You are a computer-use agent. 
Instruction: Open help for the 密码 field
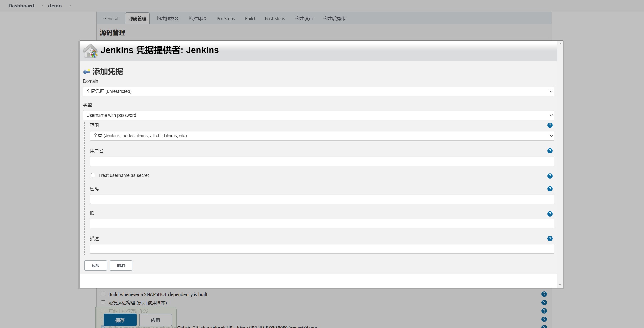coord(550,189)
